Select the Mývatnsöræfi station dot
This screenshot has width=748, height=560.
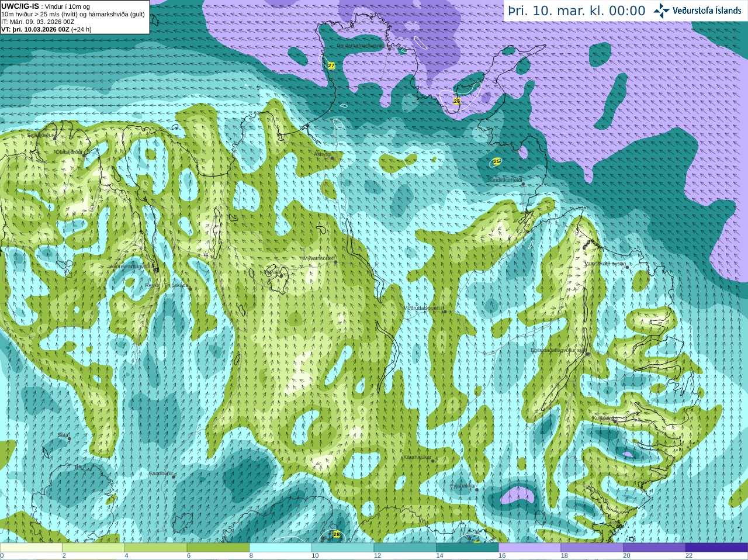(x=336, y=262)
